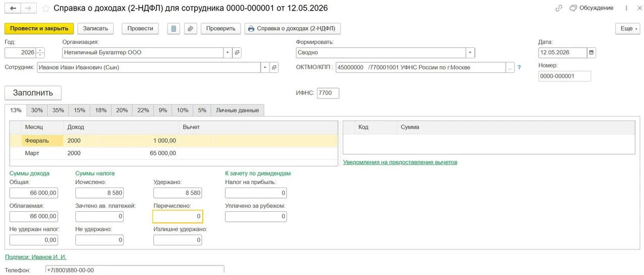Switch to the 5% tab
644x275 pixels.
click(x=202, y=110)
